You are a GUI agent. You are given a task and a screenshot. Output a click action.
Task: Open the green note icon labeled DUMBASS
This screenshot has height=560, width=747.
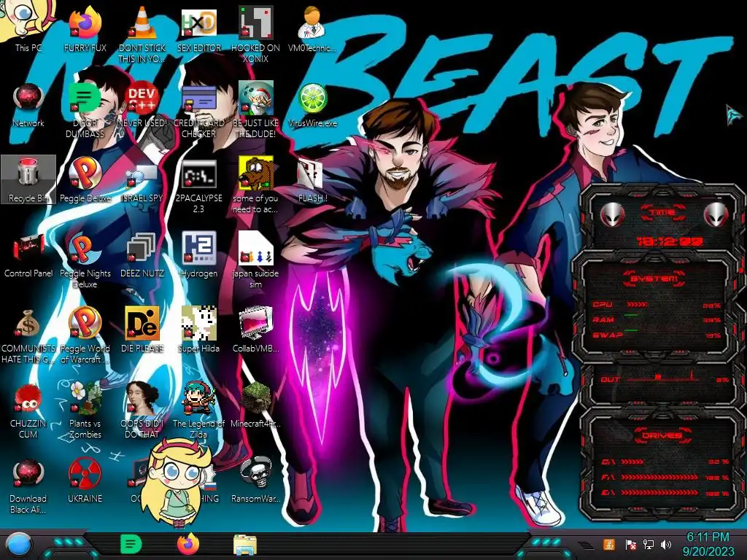(85, 111)
